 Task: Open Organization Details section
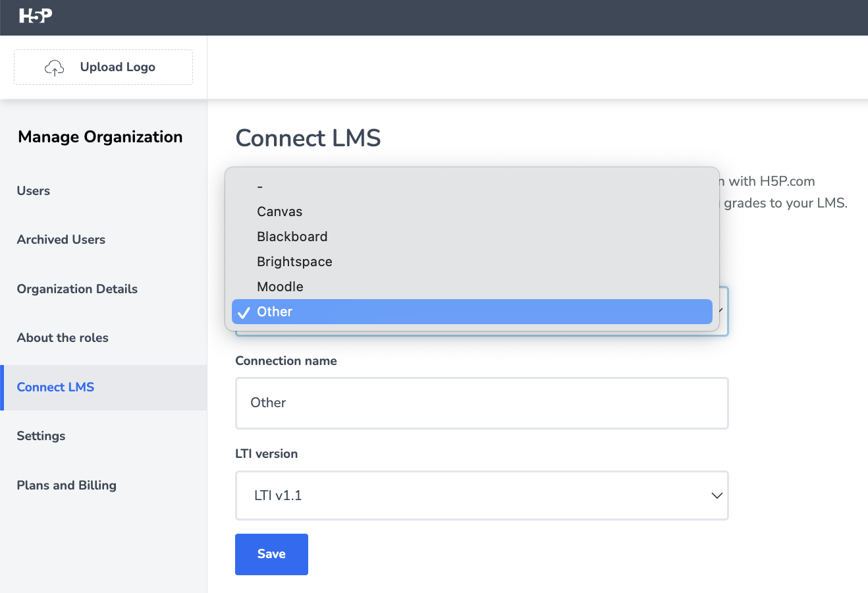coord(77,289)
